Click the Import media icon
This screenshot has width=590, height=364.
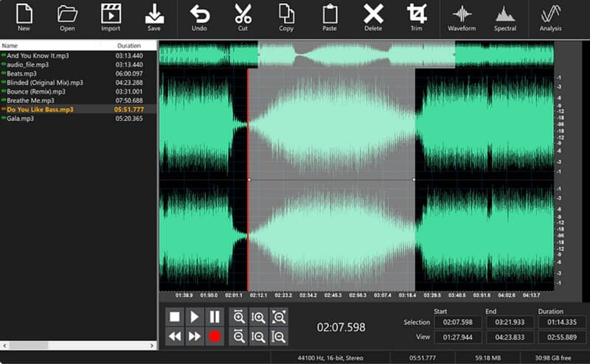tap(111, 17)
